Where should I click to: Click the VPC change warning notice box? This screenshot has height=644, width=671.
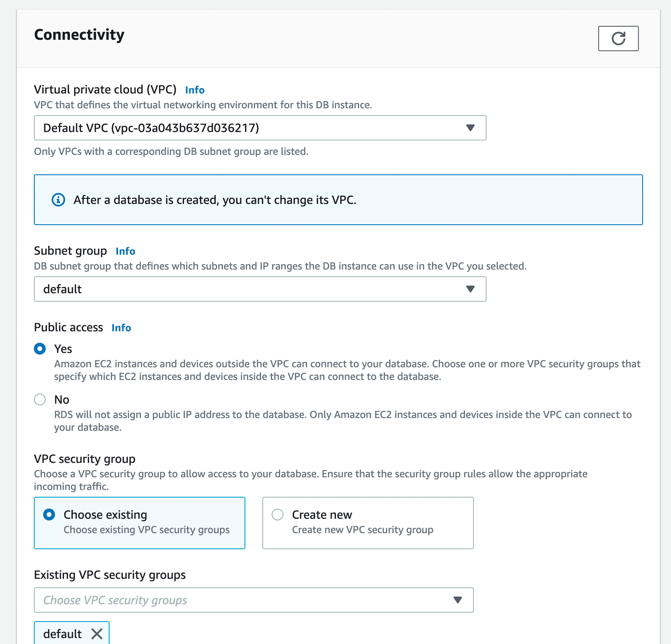(x=338, y=200)
